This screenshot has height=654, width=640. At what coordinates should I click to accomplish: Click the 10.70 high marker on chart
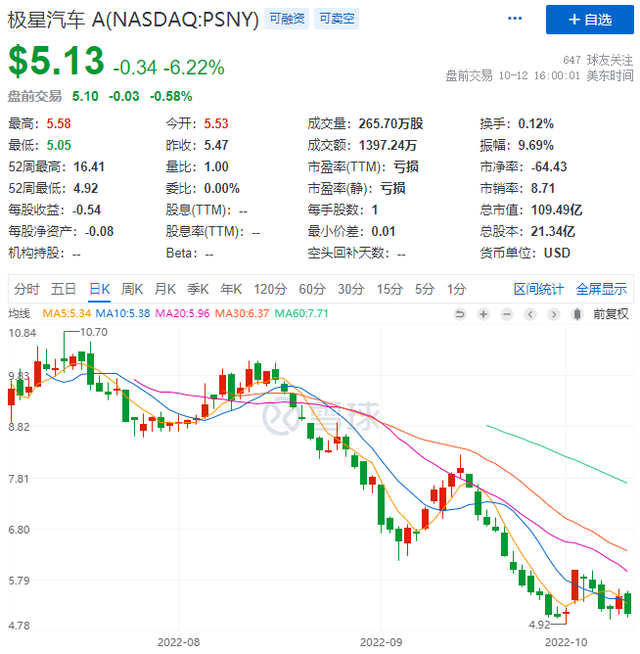(94, 332)
